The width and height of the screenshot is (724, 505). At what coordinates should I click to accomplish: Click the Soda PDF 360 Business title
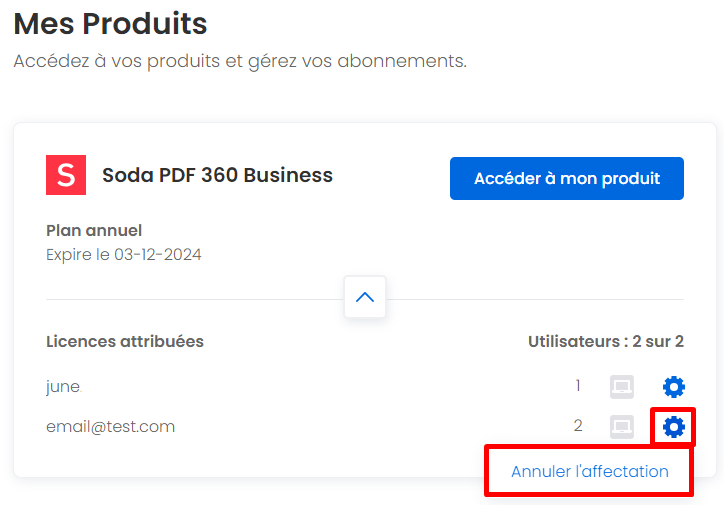tap(217, 175)
